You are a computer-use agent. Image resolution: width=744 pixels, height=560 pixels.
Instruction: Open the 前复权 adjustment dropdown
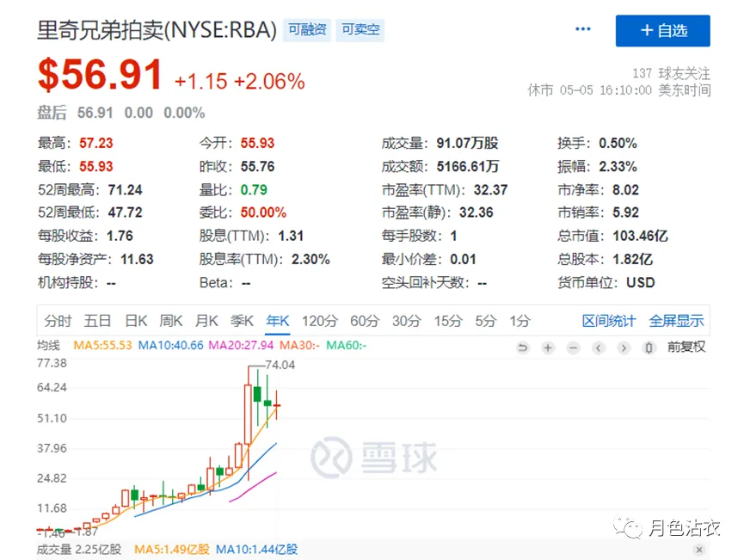(x=686, y=348)
